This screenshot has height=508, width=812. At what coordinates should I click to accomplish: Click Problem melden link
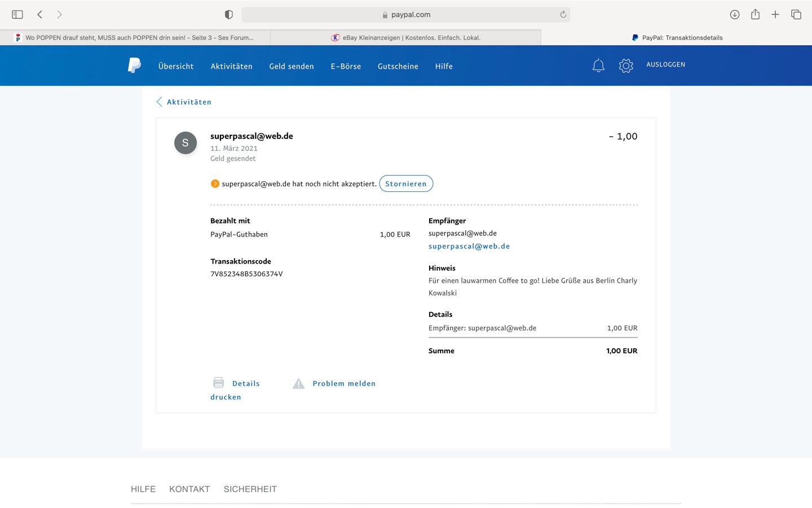pos(344,383)
